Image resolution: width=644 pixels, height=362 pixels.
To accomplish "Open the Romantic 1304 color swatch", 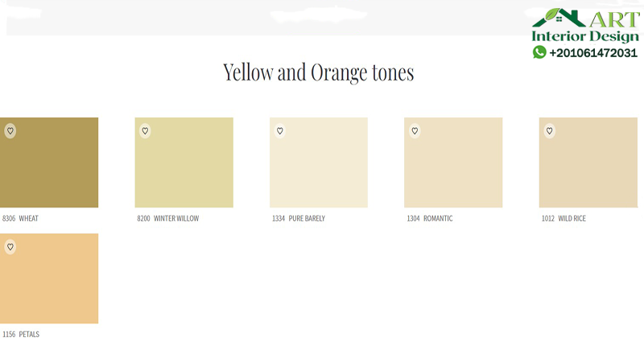I will tap(453, 169).
